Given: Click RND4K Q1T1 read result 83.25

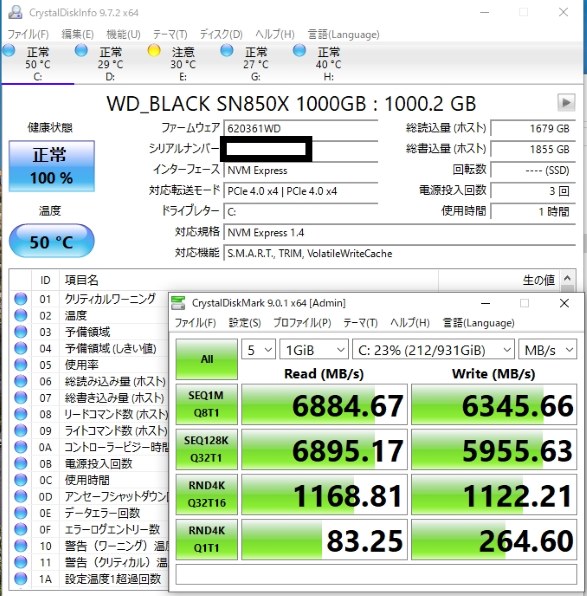Looking at the screenshot, I should pyautogui.click(x=324, y=539).
